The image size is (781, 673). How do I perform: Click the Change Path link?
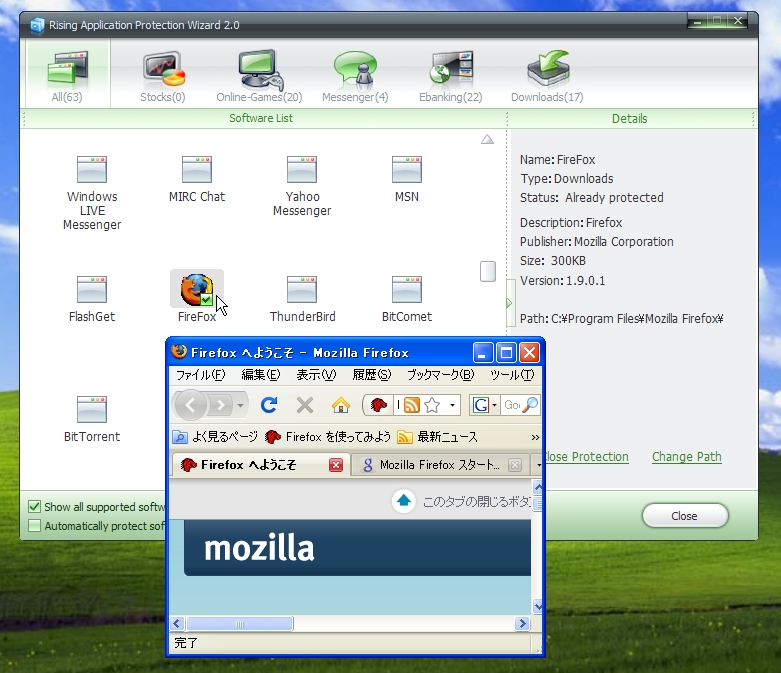(687, 456)
